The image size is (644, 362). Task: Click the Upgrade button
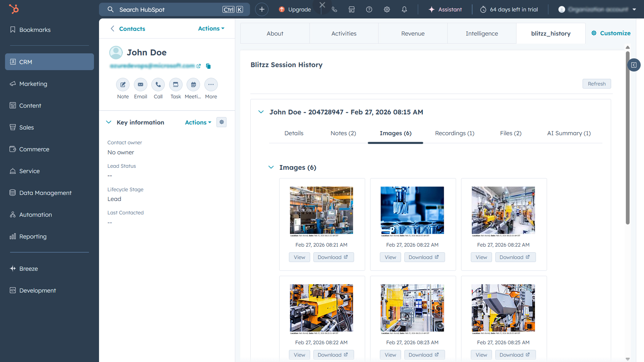coord(295,9)
